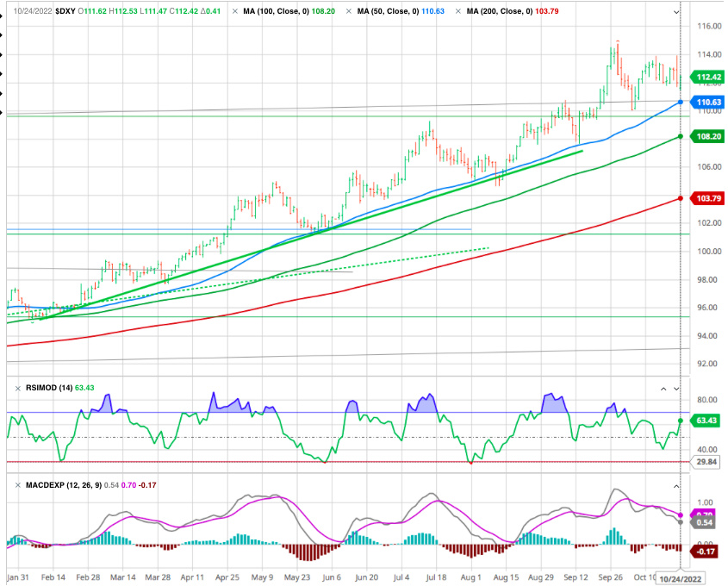Click the May 23 date on time axis

[297, 577]
